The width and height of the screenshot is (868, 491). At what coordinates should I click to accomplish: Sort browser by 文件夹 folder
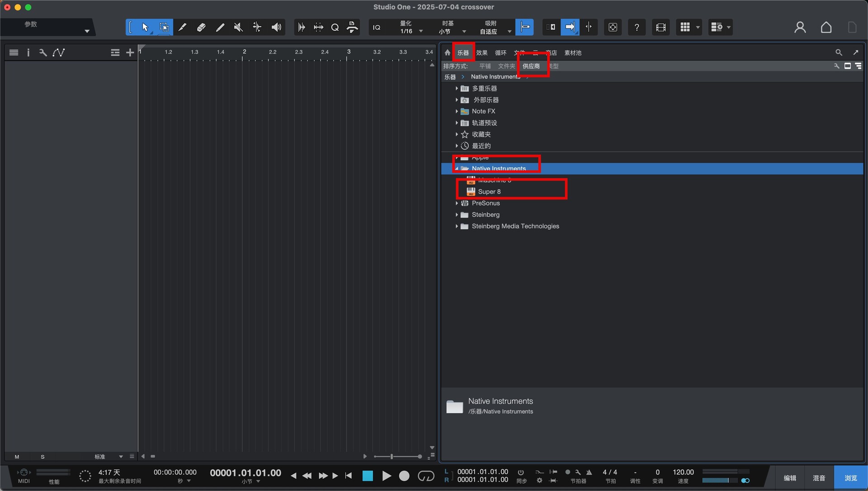(506, 66)
